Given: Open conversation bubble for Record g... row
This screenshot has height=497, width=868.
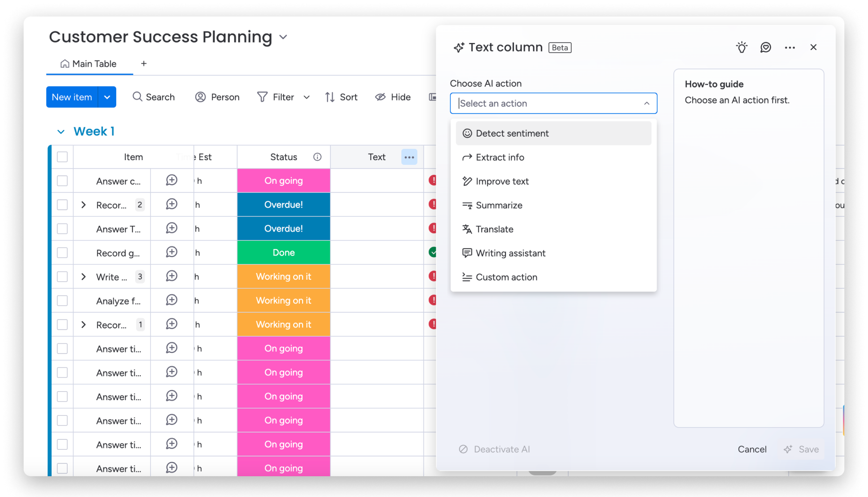Looking at the screenshot, I should coord(172,252).
